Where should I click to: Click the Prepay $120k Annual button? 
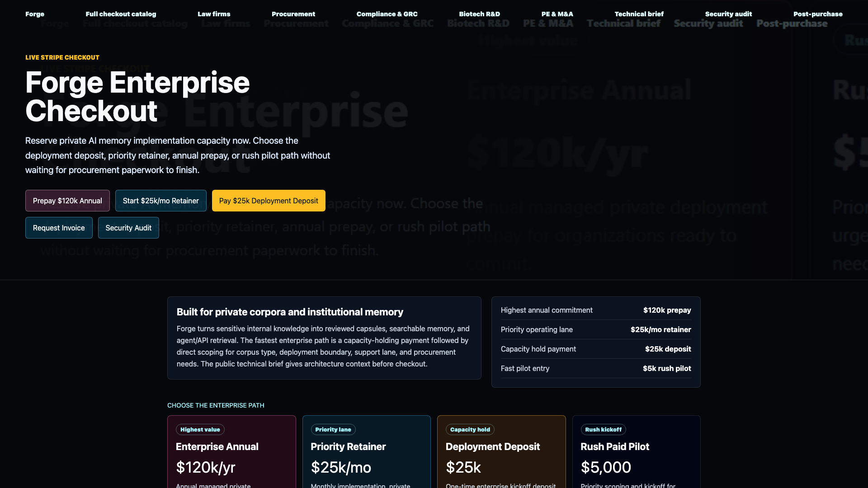(67, 201)
